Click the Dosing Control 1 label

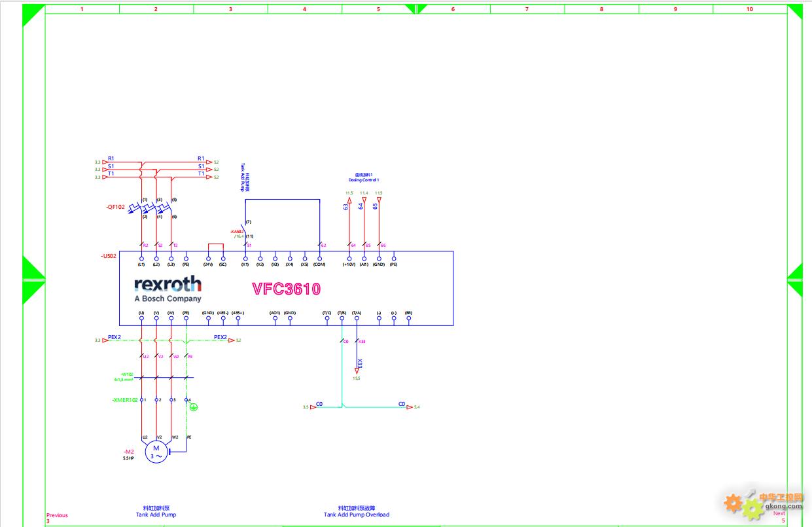[363, 179]
